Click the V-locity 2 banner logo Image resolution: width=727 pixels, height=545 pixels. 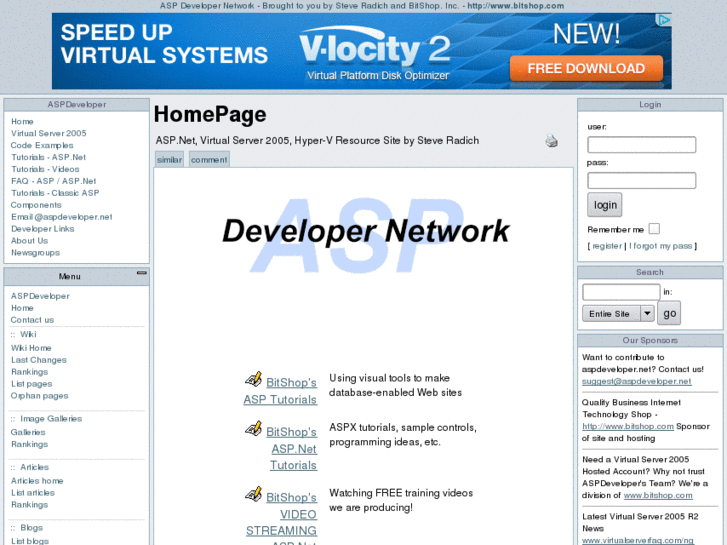point(375,46)
